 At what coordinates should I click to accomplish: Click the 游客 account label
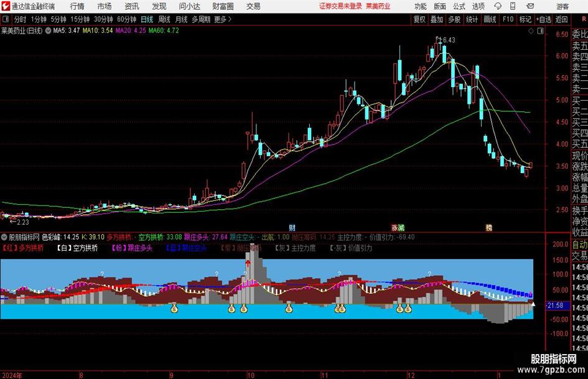pyautogui.click(x=562, y=6)
